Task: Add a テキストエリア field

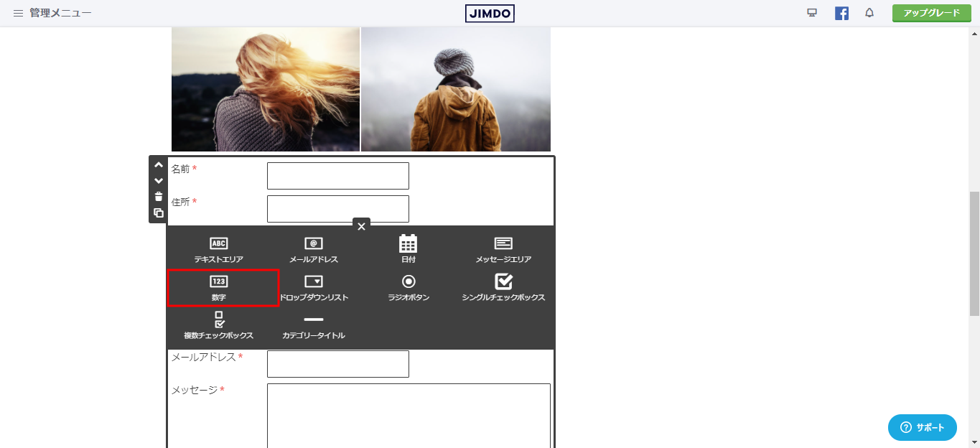Action: [218, 249]
